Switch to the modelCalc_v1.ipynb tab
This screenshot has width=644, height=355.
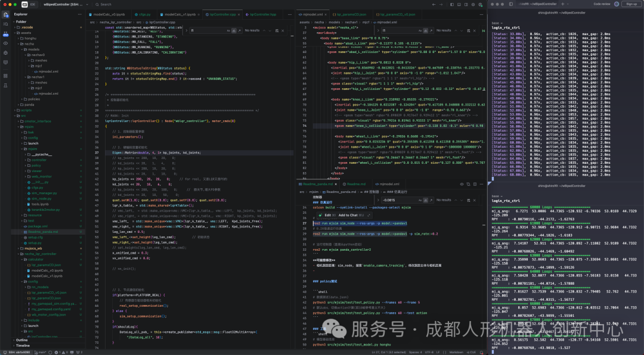(x=179, y=14)
